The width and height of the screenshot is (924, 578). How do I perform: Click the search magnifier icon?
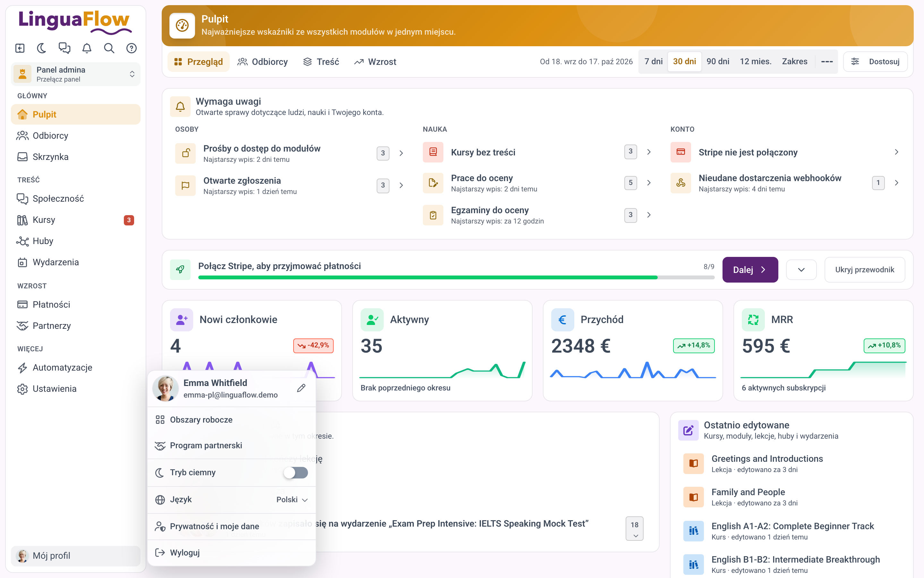[x=109, y=48]
